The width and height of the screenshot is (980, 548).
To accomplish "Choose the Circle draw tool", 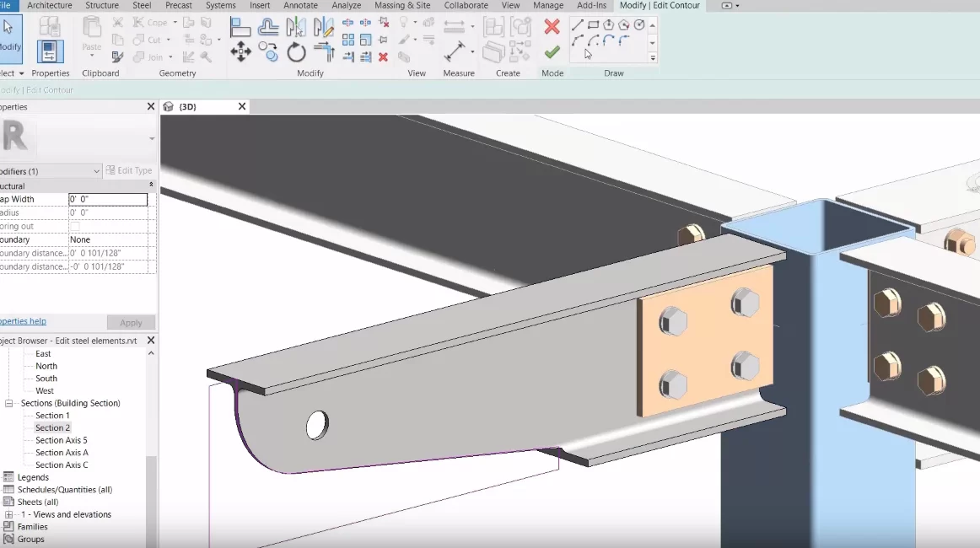I will click(x=638, y=24).
